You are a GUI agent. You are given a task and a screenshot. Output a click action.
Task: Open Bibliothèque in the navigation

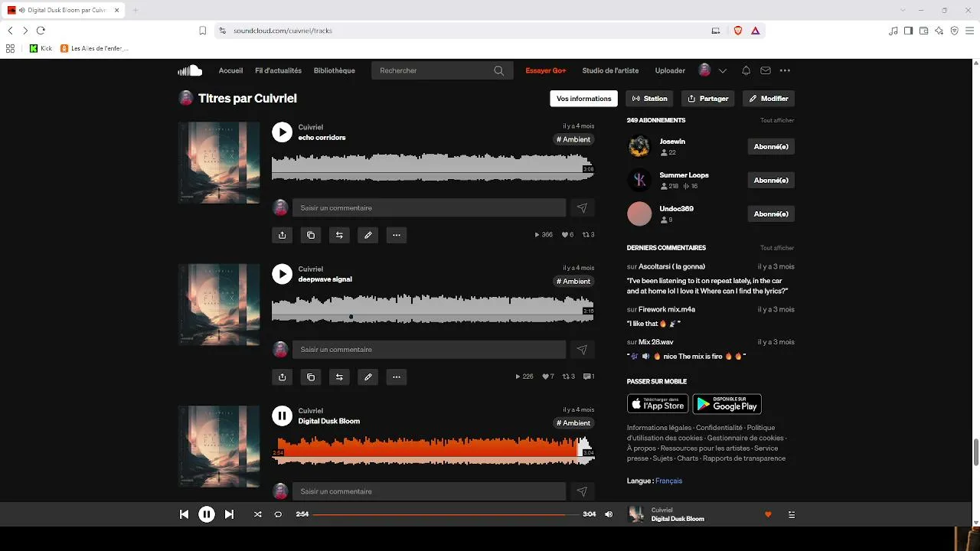(x=335, y=70)
